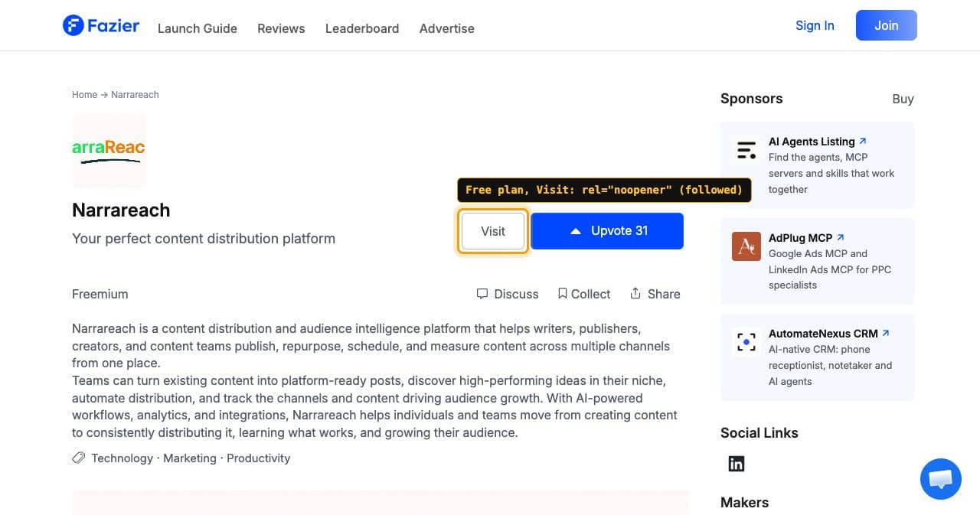Open the Productivity category
Viewport: 980px width, 515px height.
259,458
